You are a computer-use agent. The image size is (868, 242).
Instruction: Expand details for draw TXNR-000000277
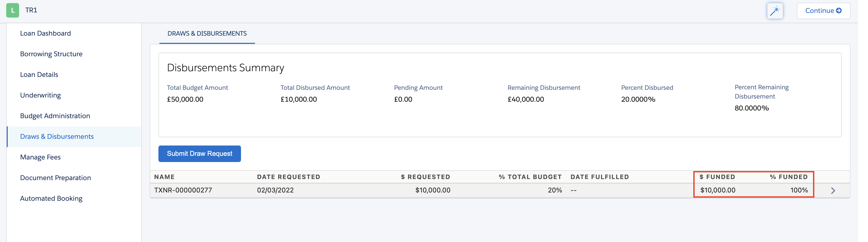[833, 190]
